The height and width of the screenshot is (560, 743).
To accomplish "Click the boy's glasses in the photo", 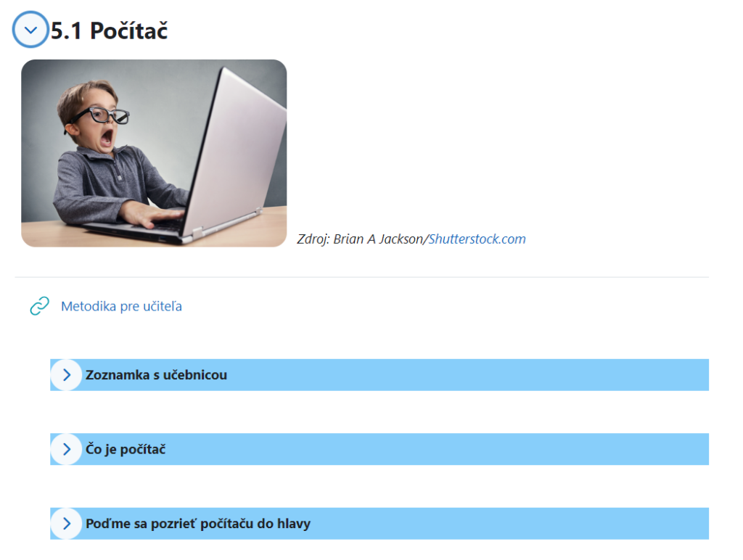I will click(102, 115).
